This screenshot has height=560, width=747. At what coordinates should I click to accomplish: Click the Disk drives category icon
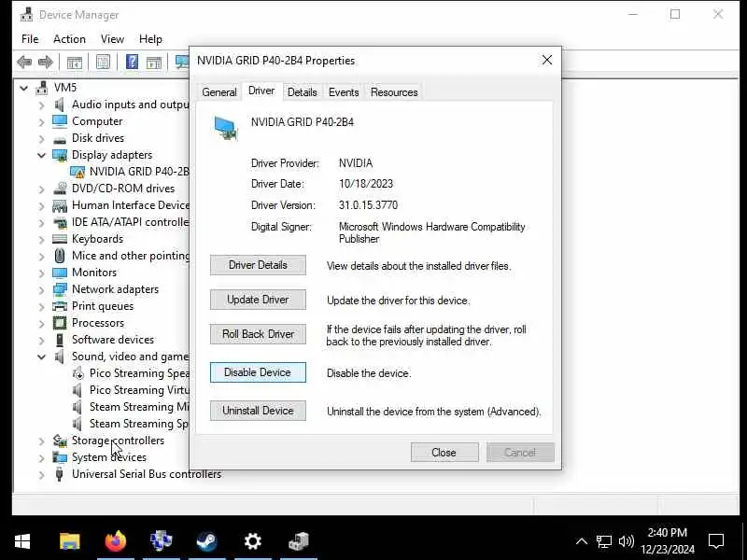tap(60, 139)
